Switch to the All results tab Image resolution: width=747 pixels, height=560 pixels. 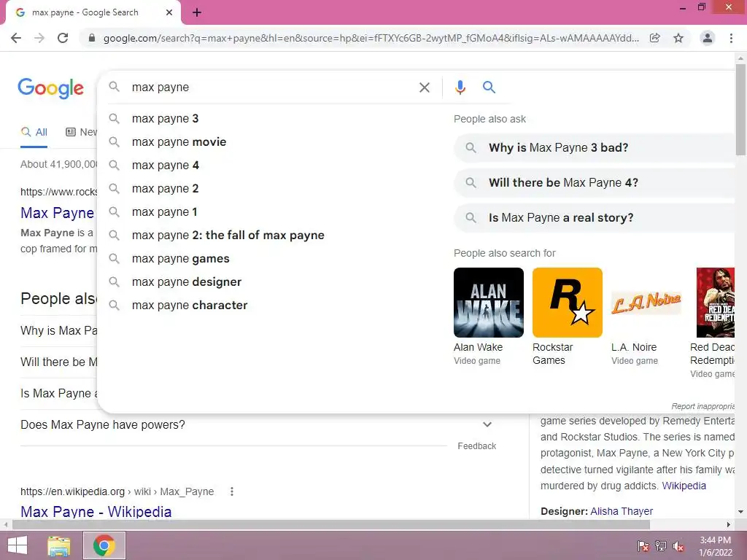click(34, 133)
